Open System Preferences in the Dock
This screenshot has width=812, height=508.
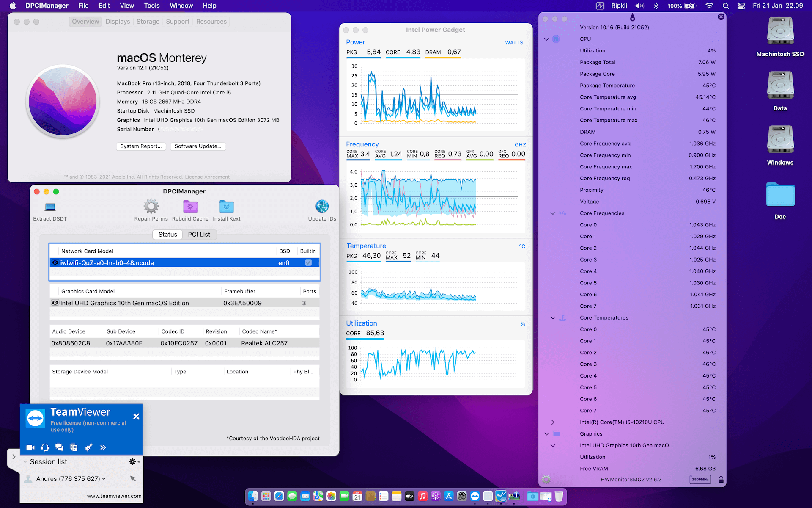[462, 496]
